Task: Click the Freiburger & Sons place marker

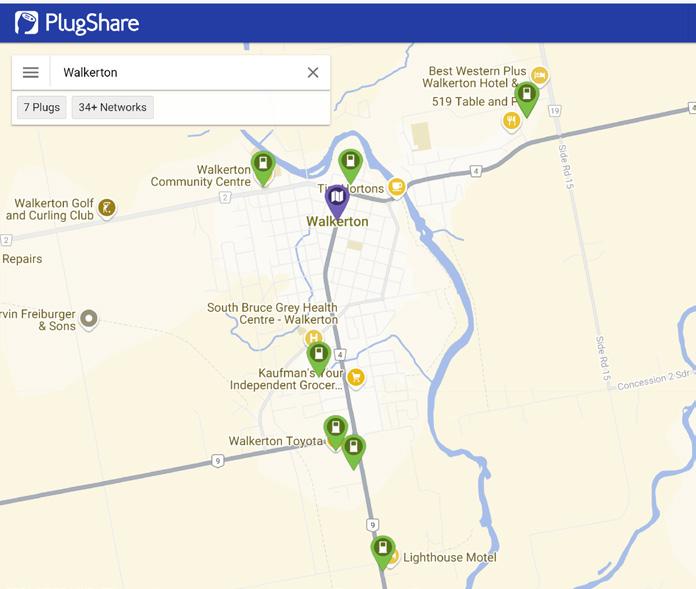Action: click(x=89, y=319)
